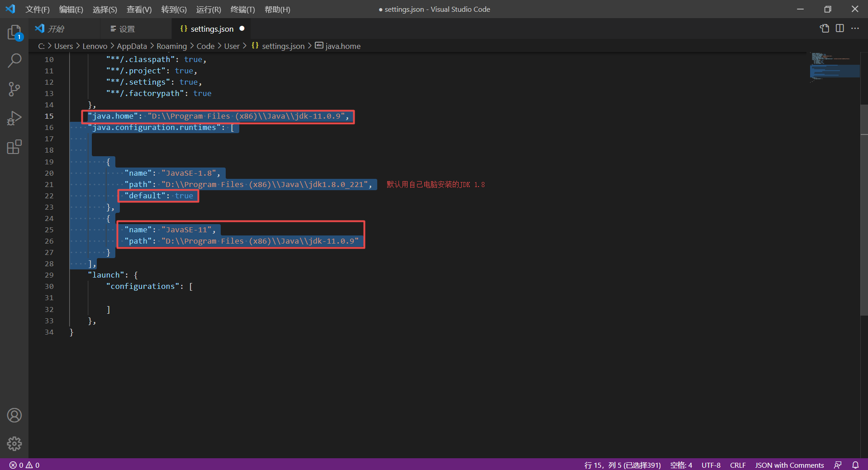868x470 pixels.
Task: Click the vertical editor scrollbar
Action: [x=864, y=210]
